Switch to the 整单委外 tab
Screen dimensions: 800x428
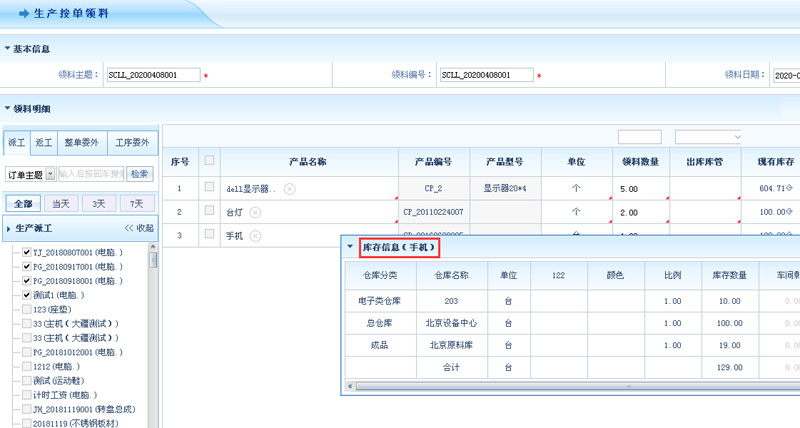pos(81,143)
